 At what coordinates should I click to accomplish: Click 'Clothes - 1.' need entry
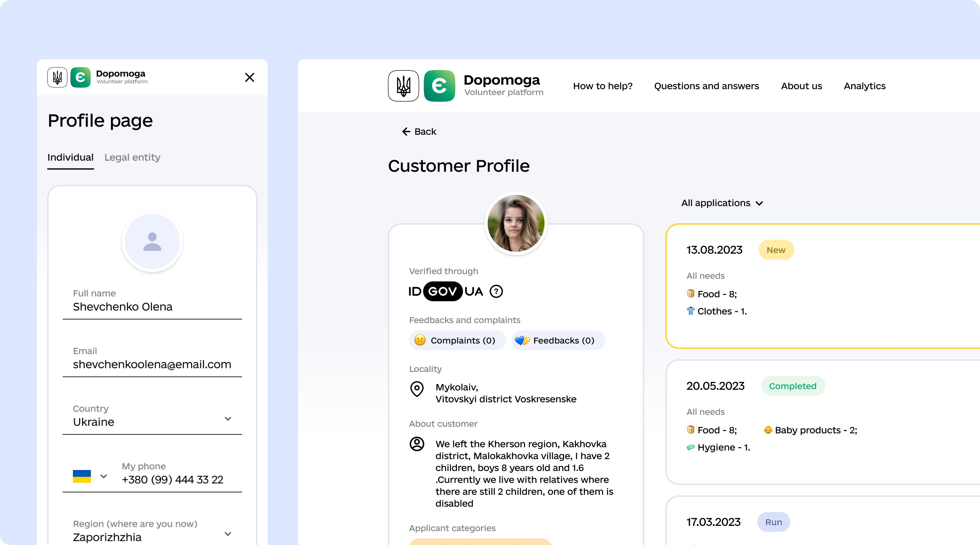722,311
